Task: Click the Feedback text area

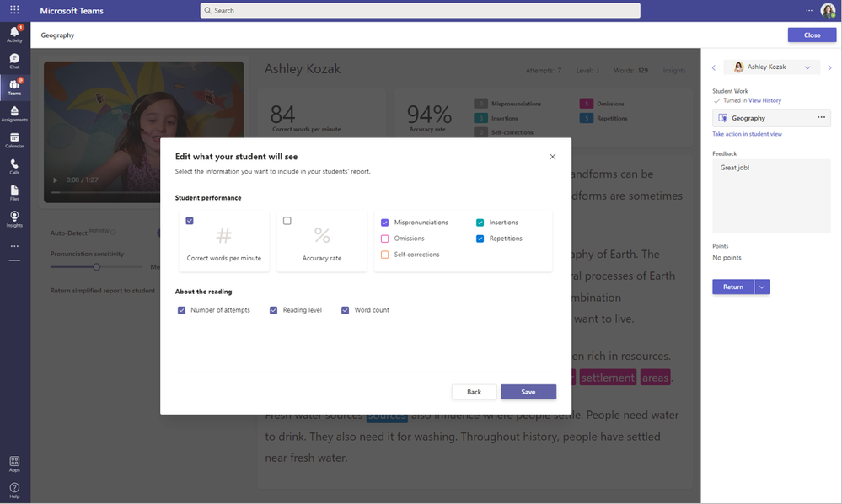Action: 771,196
